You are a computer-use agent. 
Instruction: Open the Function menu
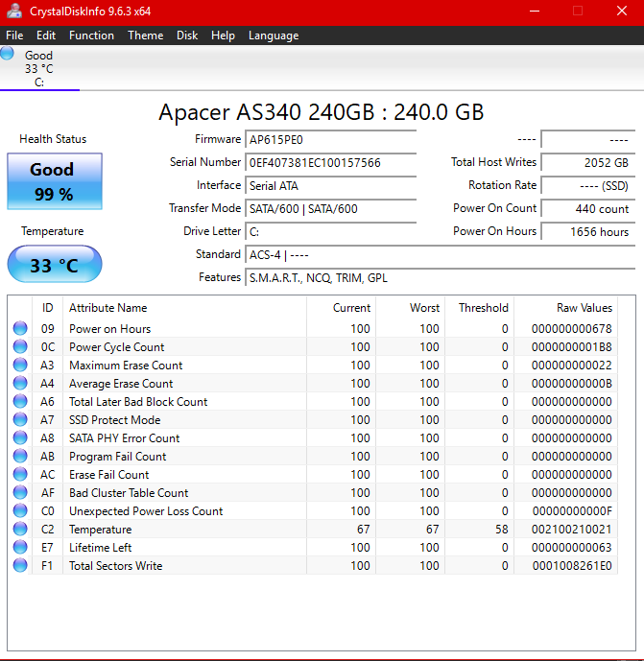click(x=91, y=35)
